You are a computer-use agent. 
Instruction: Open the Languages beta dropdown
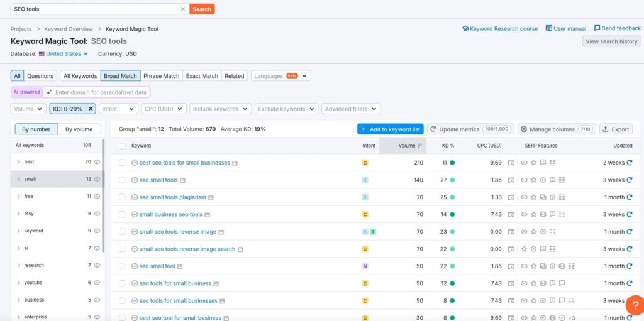click(281, 76)
